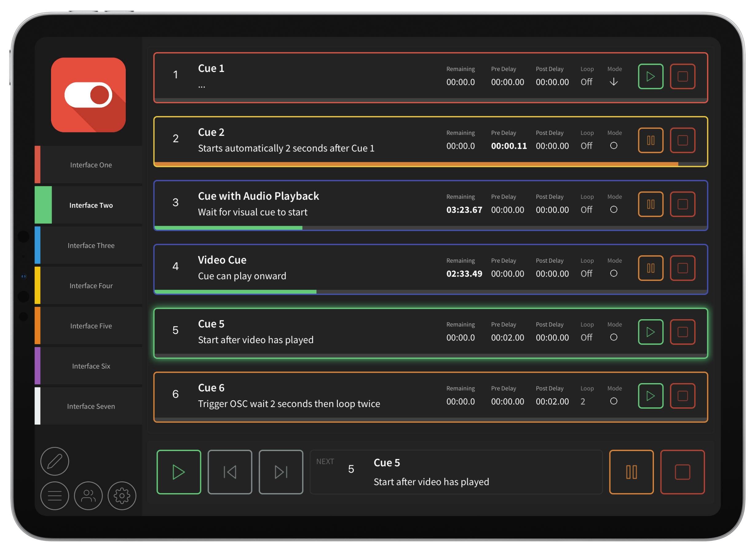756x553 pixels.
Task: Click cue number 4 in Video Cue row
Action: (x=175, y=266)
